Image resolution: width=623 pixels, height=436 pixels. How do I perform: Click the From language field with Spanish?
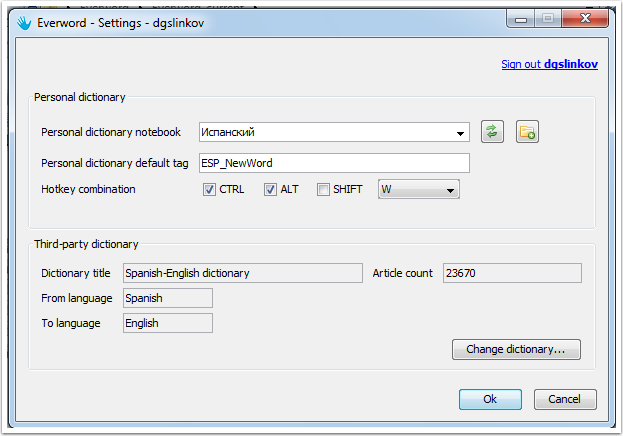(168, 298)
